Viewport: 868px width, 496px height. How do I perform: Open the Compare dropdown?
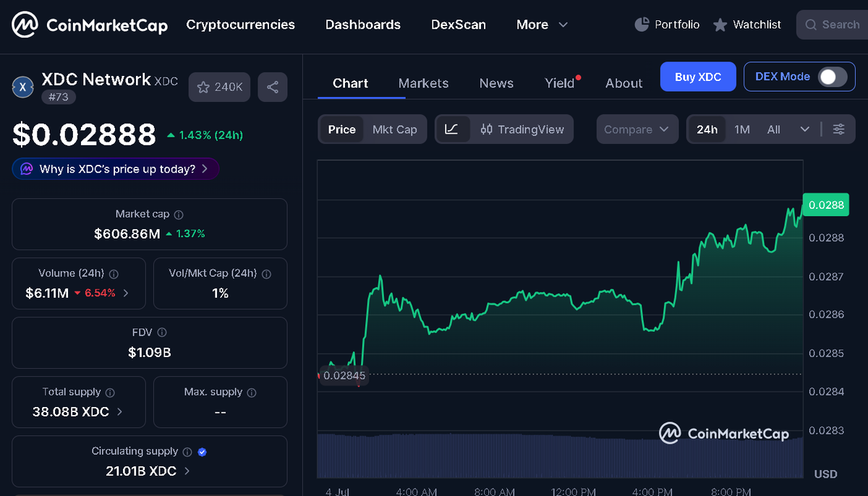pos(637,129)
